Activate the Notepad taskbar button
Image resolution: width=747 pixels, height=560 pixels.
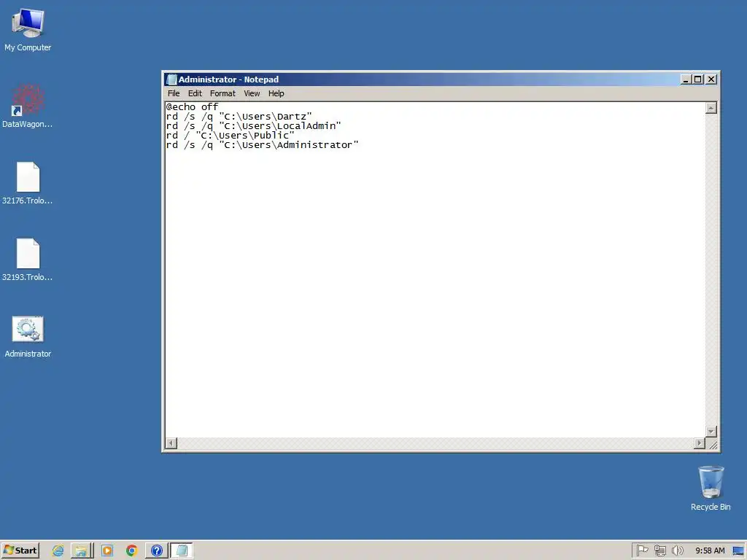point(182,551)
